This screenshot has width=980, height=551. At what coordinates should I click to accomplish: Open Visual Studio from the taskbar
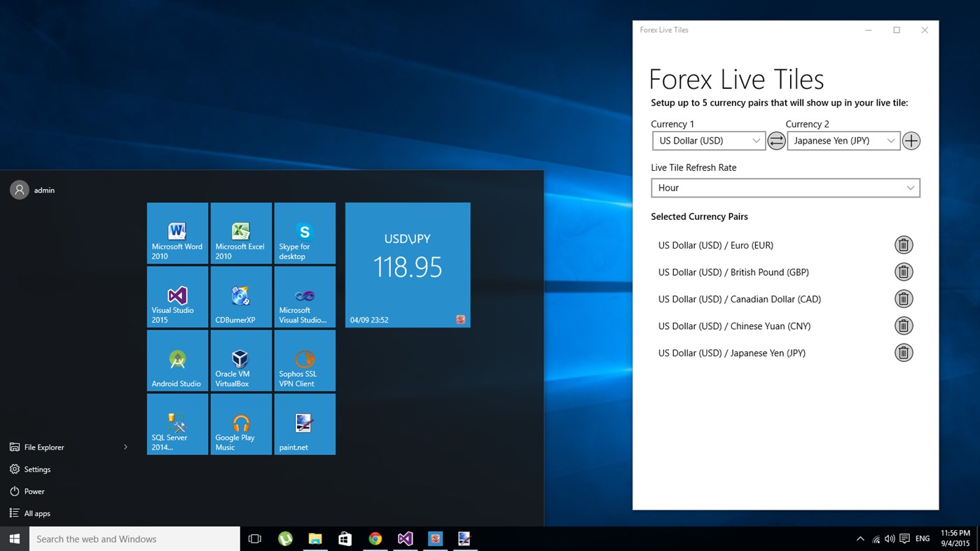point(405,539)
